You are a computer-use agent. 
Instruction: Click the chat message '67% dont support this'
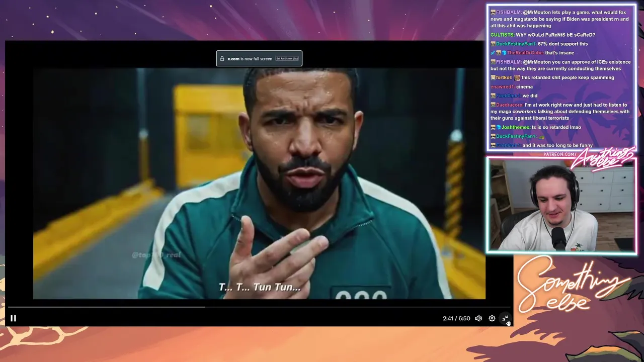[562, 44]
